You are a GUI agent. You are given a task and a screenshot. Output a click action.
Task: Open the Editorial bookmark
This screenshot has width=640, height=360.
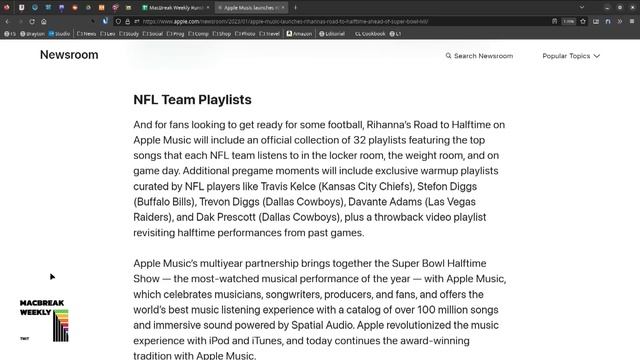pyautogui.click(x=332, y=34)
